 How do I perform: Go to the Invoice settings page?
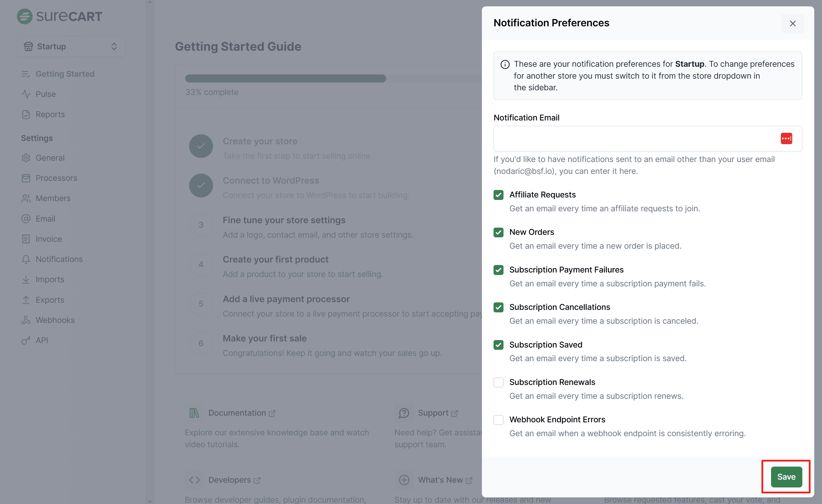point(49,239)
